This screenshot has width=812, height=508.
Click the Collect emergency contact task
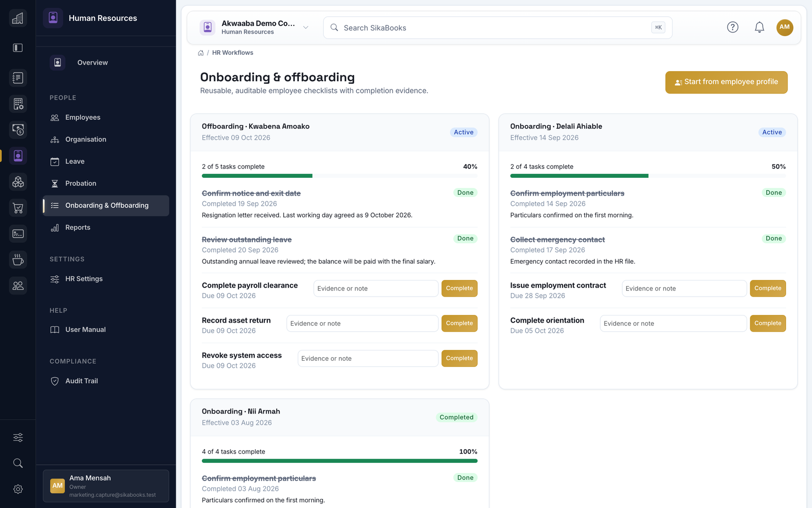(x=558, y=240)
